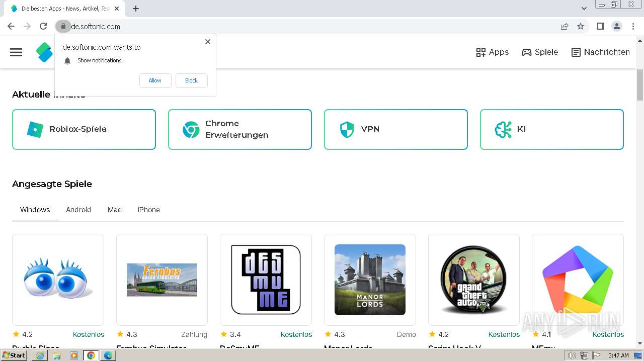Switch to the iPhone tab

(x=149, y=210)
